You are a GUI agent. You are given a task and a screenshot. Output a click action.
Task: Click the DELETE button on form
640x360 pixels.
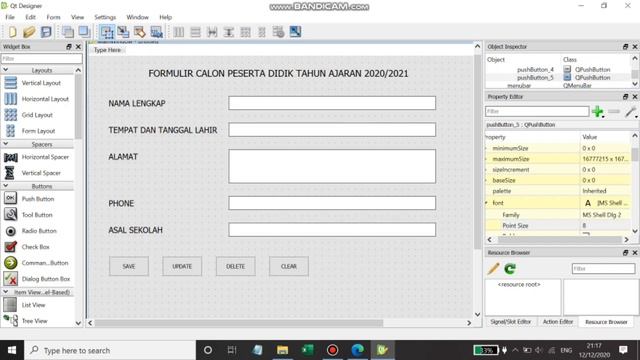pos(236,266)
